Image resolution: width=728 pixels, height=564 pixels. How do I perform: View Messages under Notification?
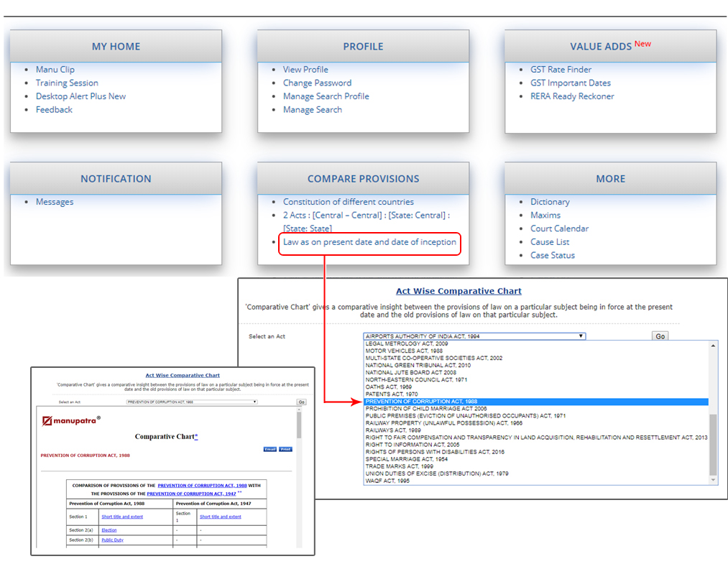pos(55,202)
